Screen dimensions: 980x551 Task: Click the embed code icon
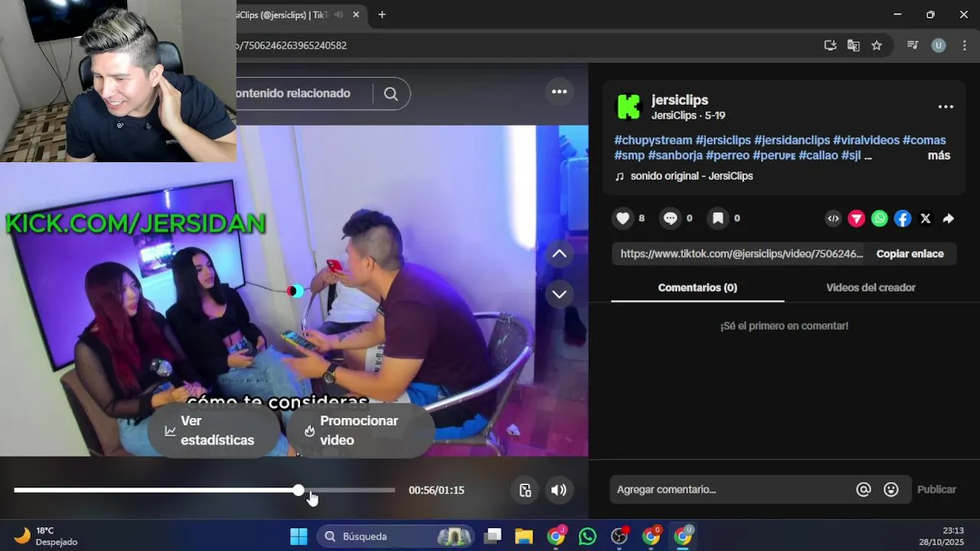coord(833,219)
